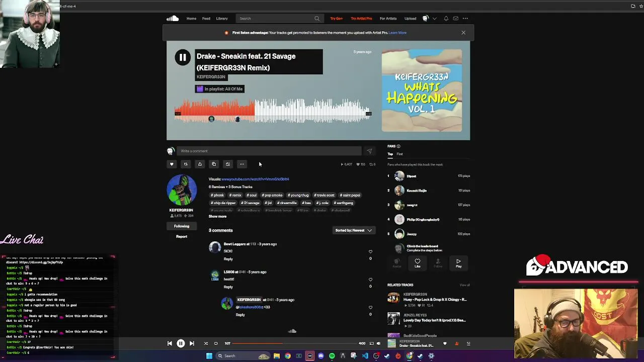Open the SoundCloud logo home link
The height and width of the screenshot is (362, 644).
pos(173,19)
